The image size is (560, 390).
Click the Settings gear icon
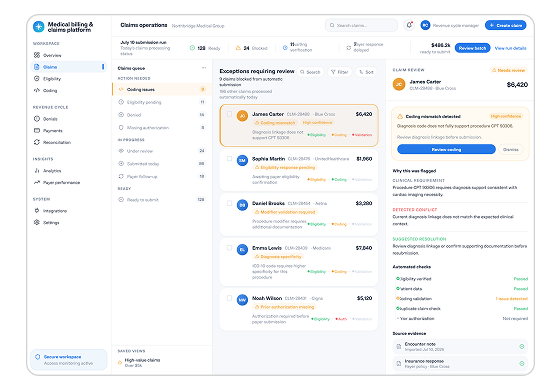37,222
